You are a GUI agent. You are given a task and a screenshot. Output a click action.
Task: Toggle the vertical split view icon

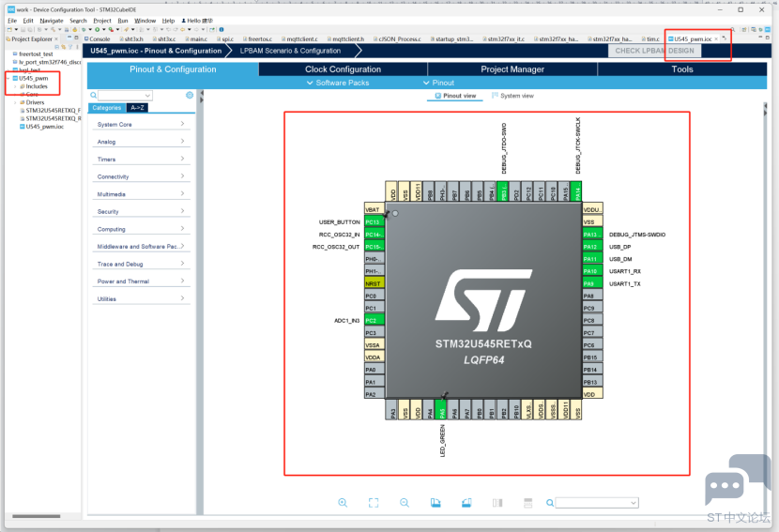point(497,503)
